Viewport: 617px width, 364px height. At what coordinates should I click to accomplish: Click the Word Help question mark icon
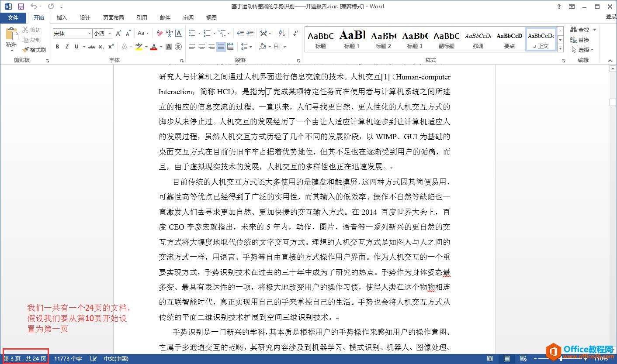pos(559,7)
